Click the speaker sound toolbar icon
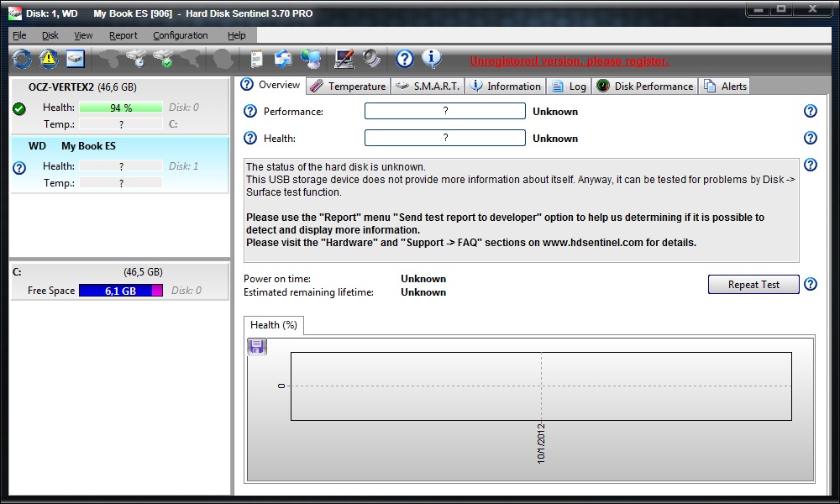 pyautogui.click(x=370, y=59)
